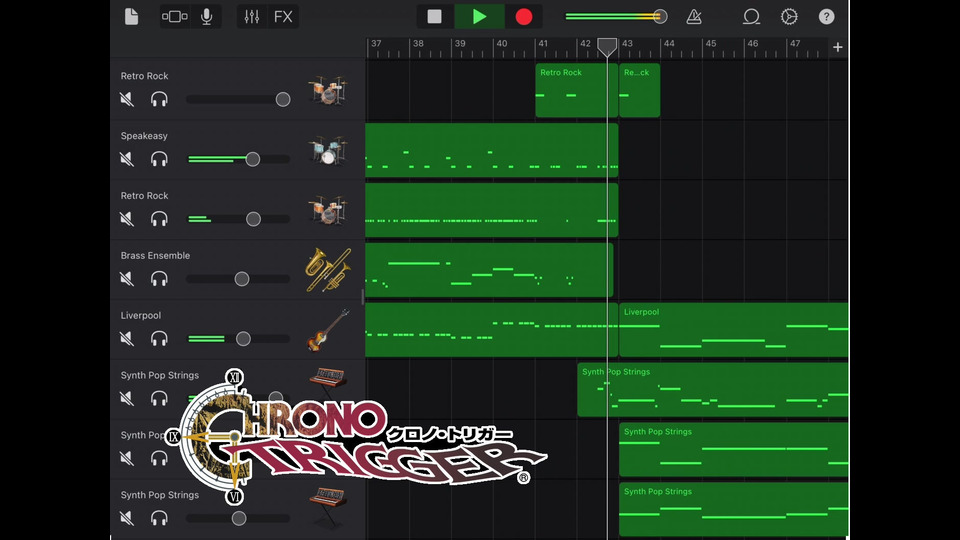Viewport: 960px width, 540px height.
Task: Toggle the metronome icon
Action: pos(694,17)
